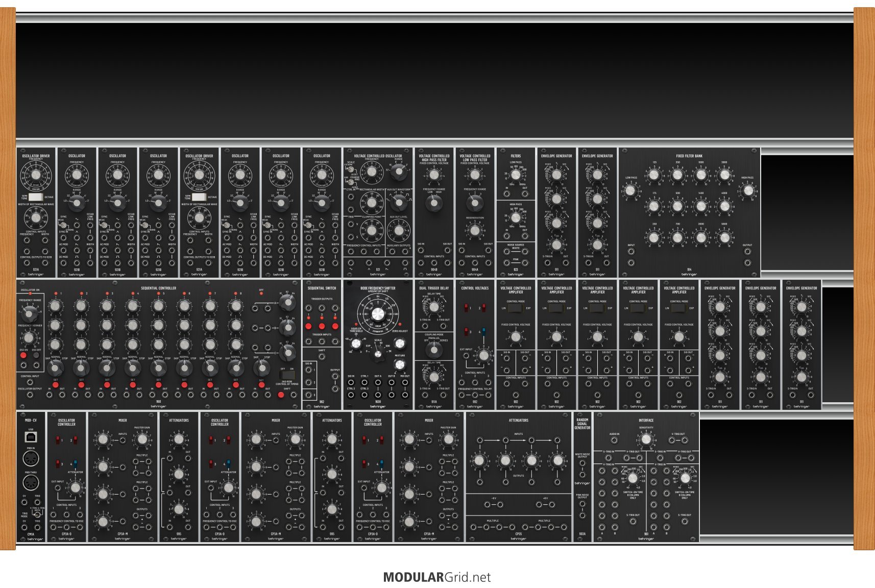This screenshot has width=875, height=588.
Task: Click the Bode Frequency Shifter title text
Action: pos(378,288)
